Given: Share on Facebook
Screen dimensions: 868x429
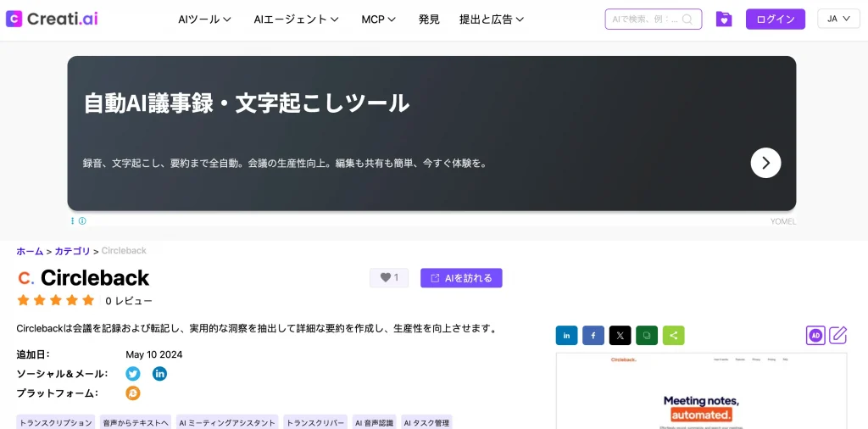Looking at the screenshot, I should click(593, 335).
